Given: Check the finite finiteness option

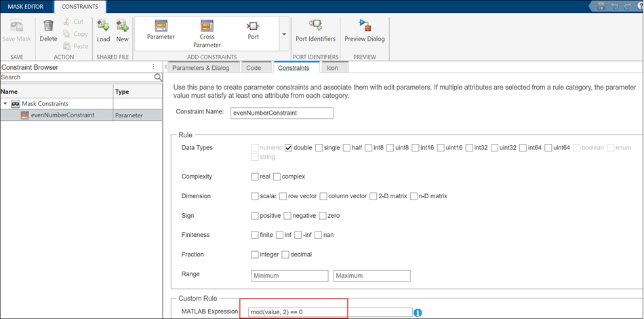Looking at the screenshot, I should click(255, 235).
